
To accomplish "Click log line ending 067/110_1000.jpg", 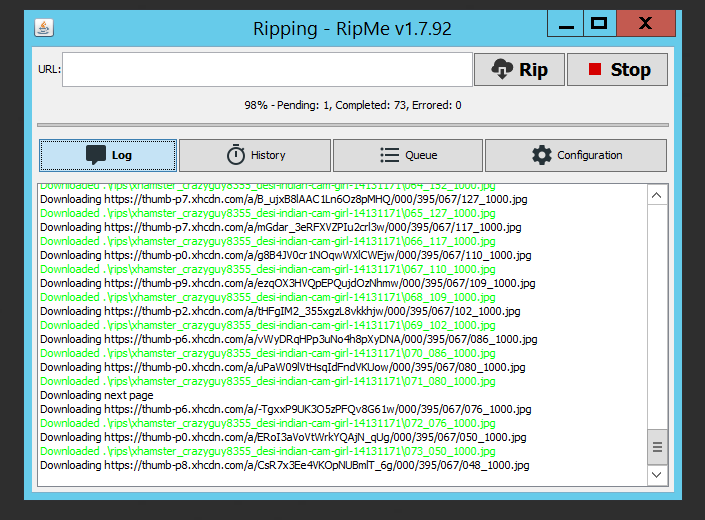I will 286,255.
